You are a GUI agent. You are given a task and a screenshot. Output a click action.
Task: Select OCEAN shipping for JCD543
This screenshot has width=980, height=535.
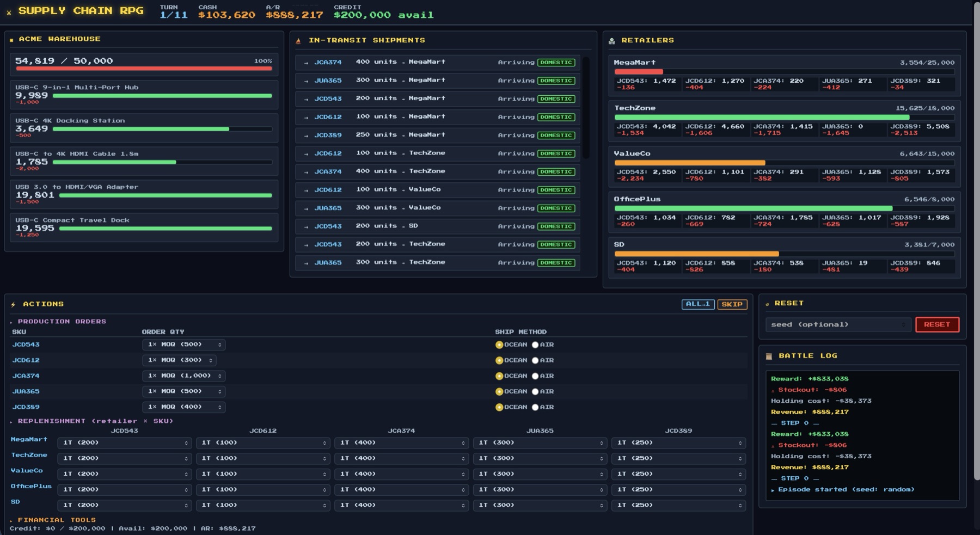(499, 345)
